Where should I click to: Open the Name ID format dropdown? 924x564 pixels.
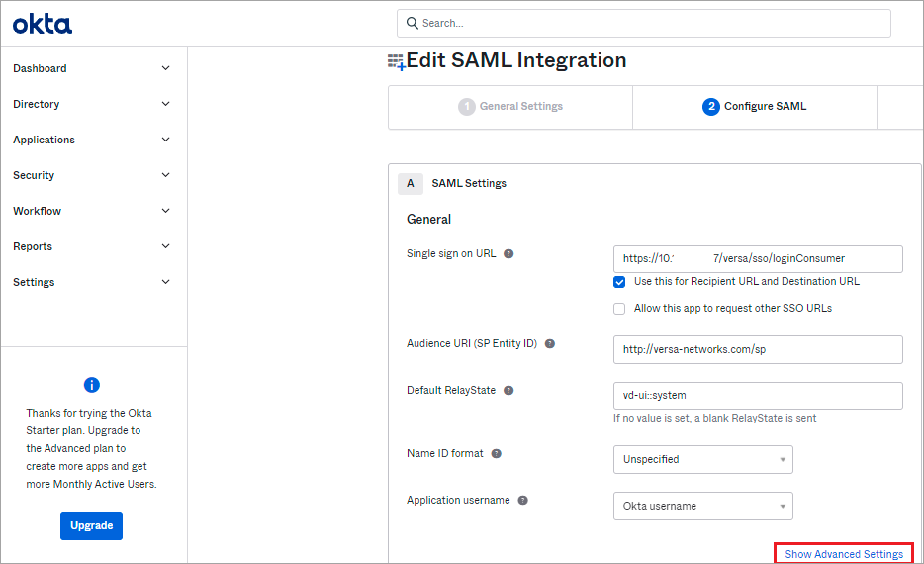point(703,460)
